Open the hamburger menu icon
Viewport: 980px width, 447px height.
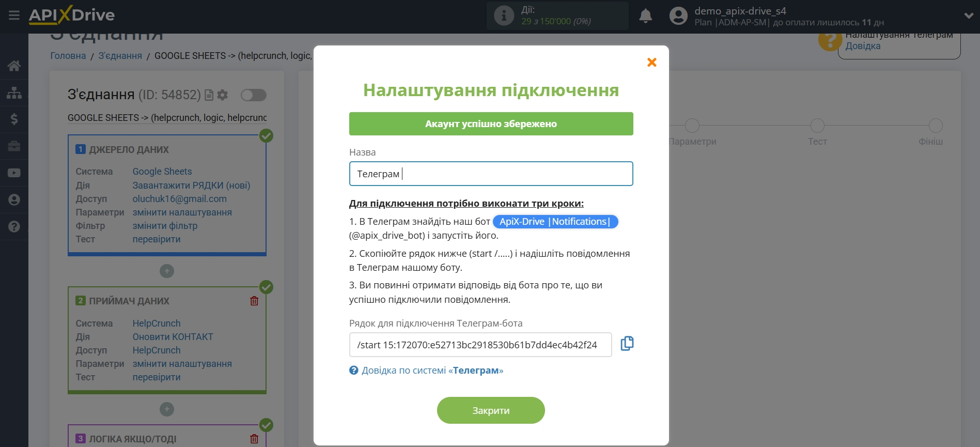point(14,16)
